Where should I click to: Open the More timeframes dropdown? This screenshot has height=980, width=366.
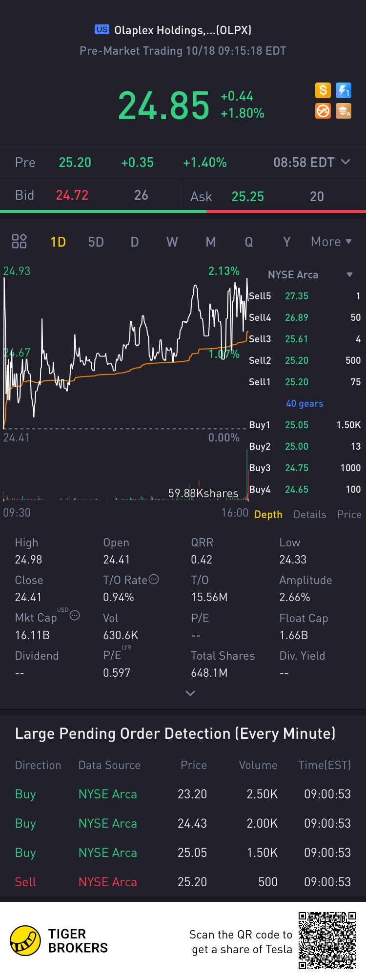point(331,242)
